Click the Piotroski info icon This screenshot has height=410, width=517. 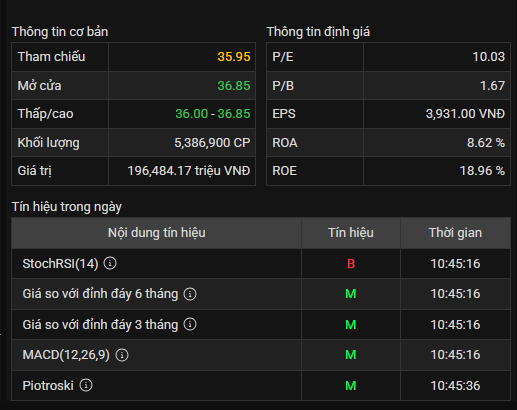click(x=86, y=385)
